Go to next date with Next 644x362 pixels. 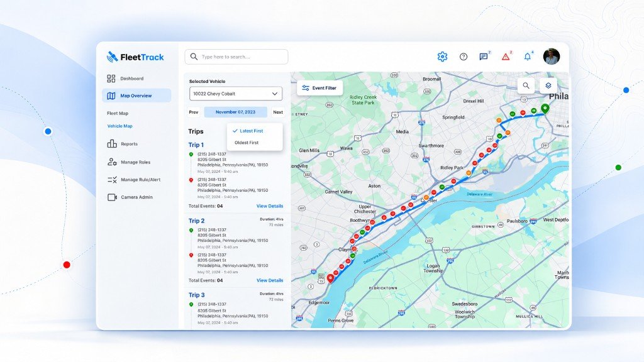click(278, 112)
